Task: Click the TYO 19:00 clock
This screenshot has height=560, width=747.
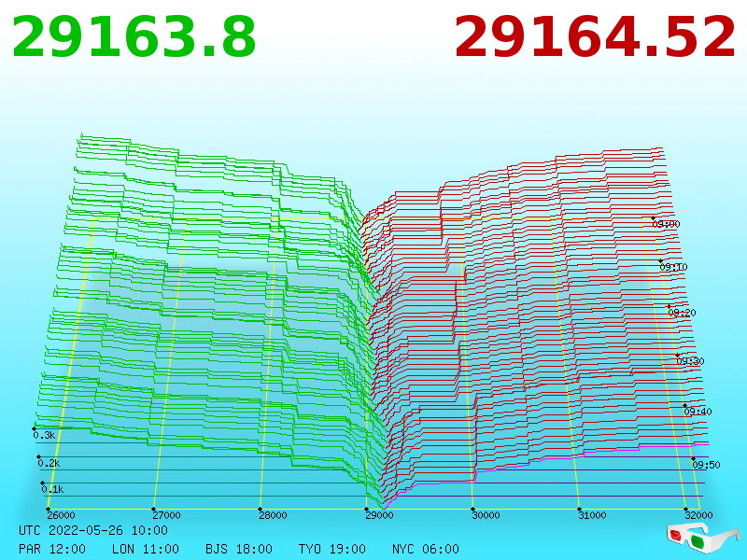Action: coord(332,549)
